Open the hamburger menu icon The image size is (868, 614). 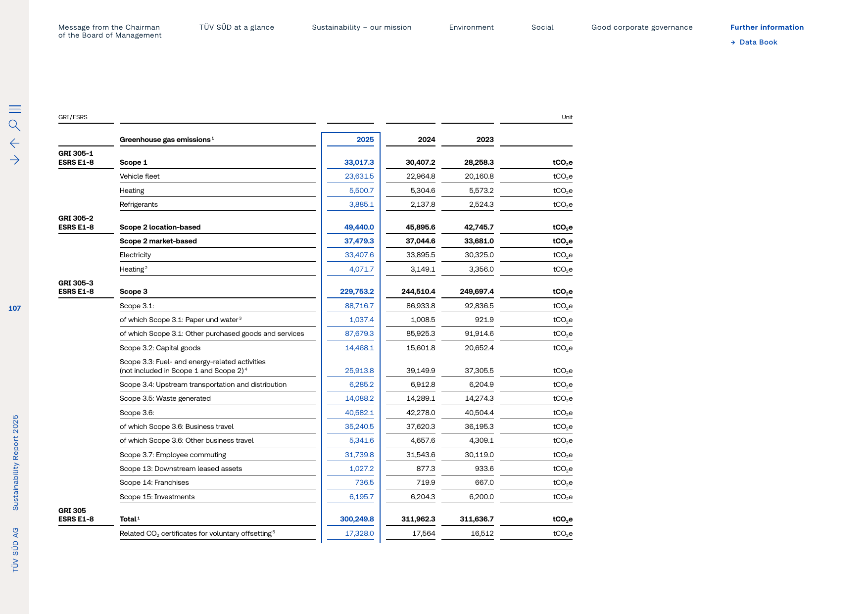[x=15, y=109]
